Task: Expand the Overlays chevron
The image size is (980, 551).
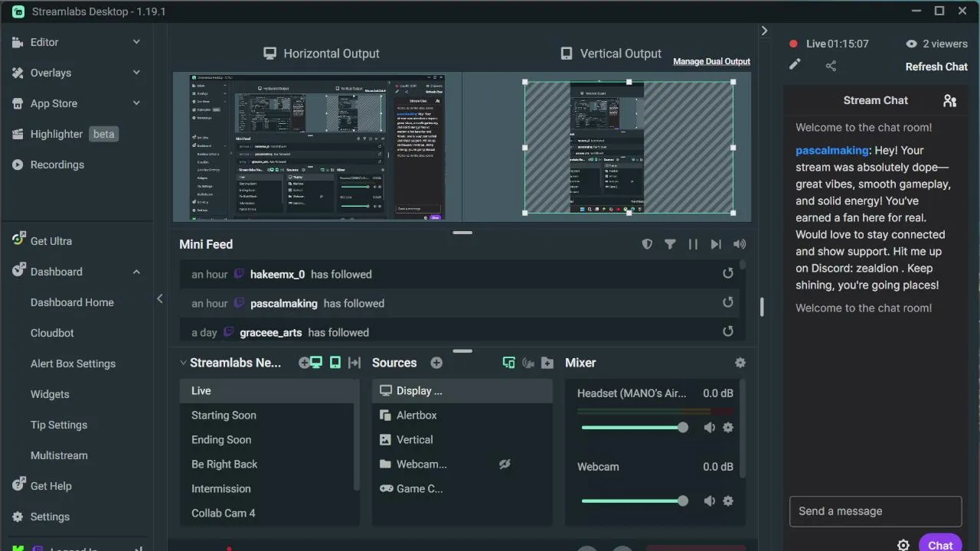Action: 136,73
